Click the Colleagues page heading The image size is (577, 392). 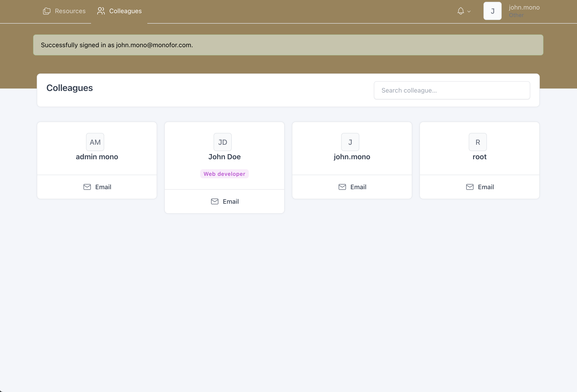coord(69,88)
